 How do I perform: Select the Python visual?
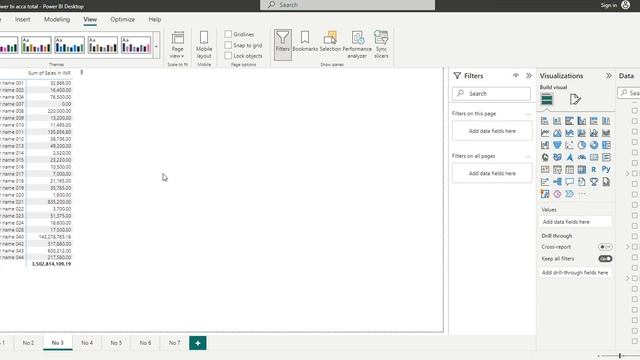pos(606,170)
